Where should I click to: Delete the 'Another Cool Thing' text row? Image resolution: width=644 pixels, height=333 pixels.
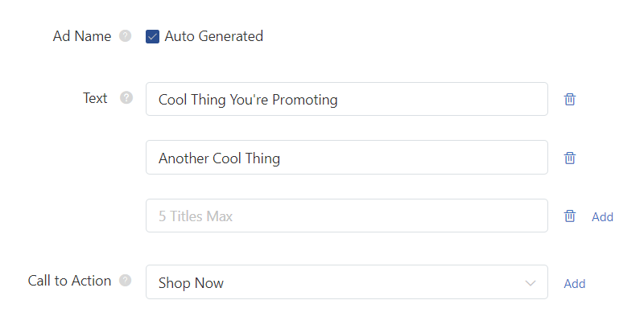point(570,158)
